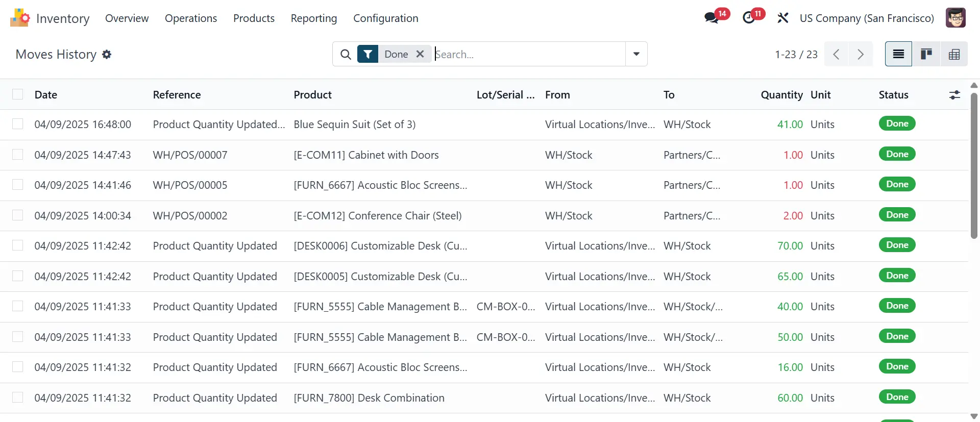Remove the Done filter tag
980x422 pixels.
pos(420,54)
